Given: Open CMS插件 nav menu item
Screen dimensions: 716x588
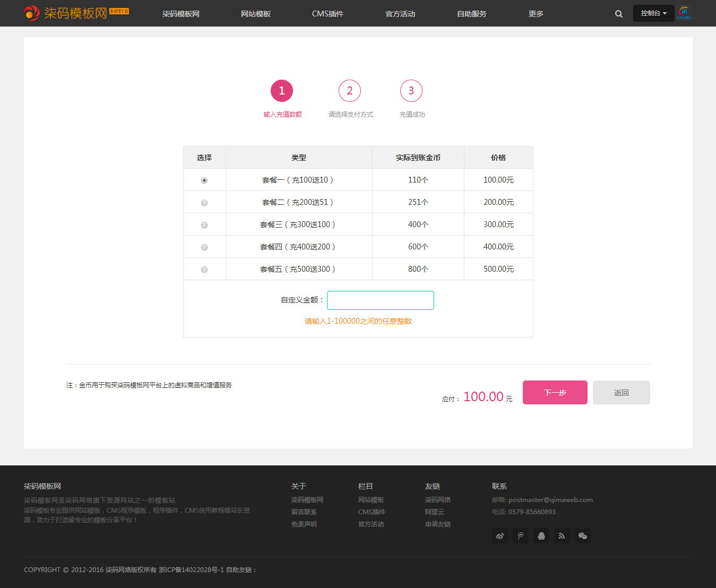Looking at the screenshot, I should (327, 14).
